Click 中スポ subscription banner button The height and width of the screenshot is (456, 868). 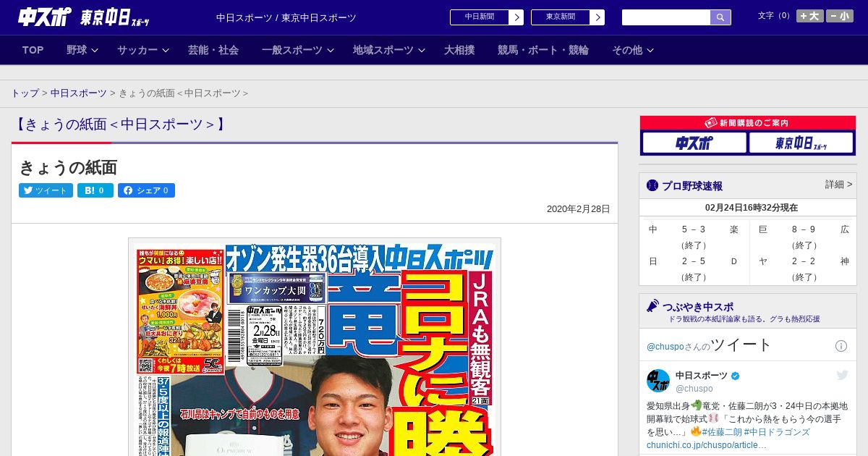[x=694, y=143]
